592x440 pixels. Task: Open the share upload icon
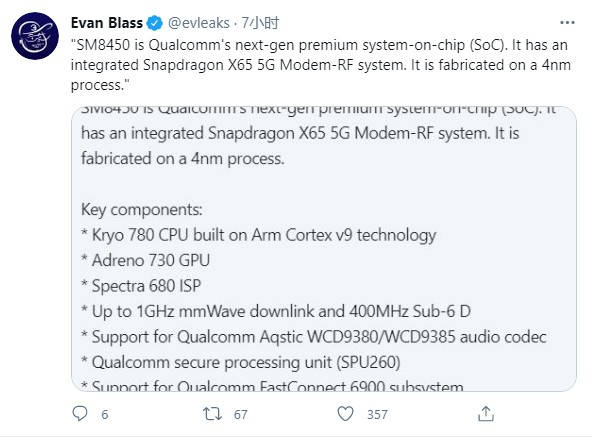486,414
